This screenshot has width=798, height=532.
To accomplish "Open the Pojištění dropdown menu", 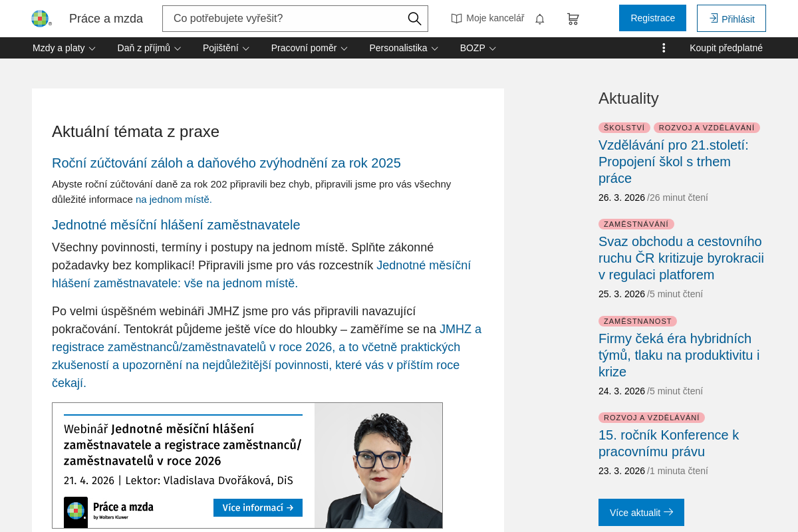I will click(225, 48).
